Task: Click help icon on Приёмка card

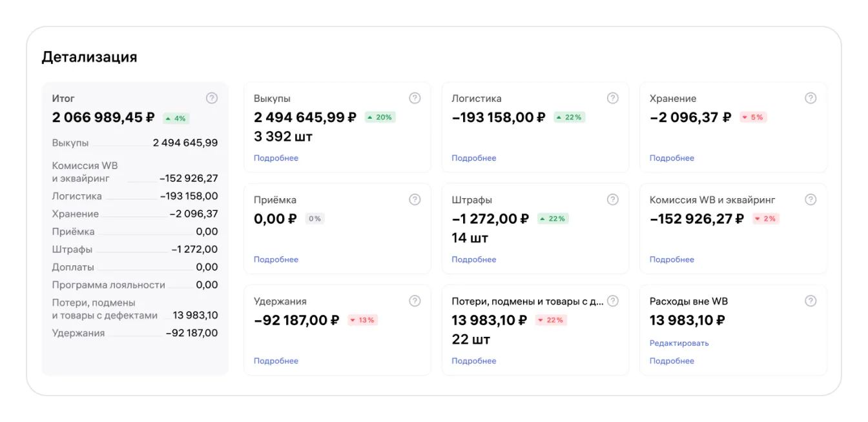Action: point(415,199)
